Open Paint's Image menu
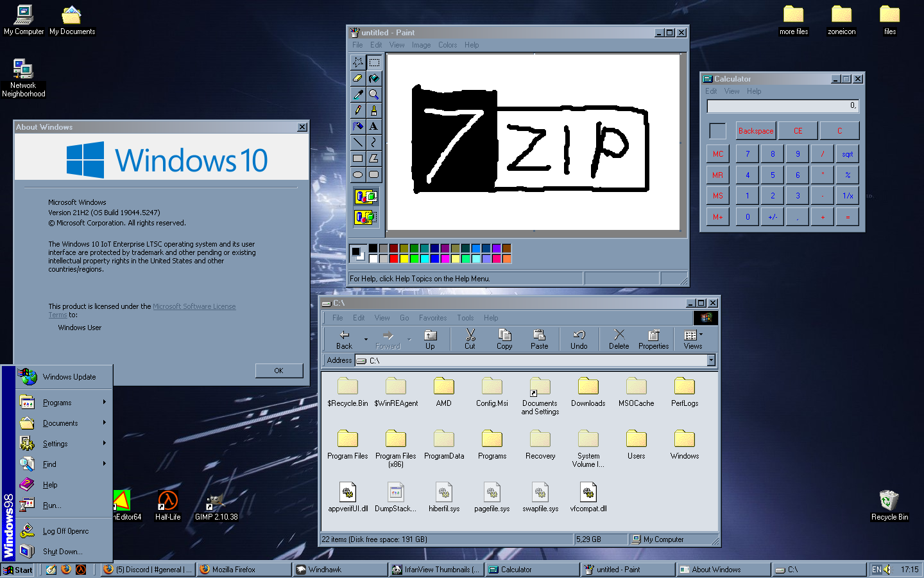924x578 pixels. (x=421, y=45)
